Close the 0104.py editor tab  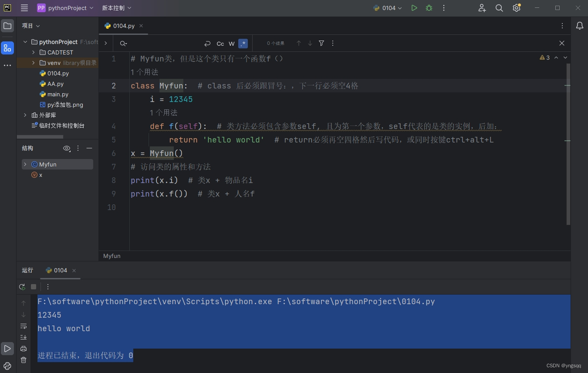(141, 26)
